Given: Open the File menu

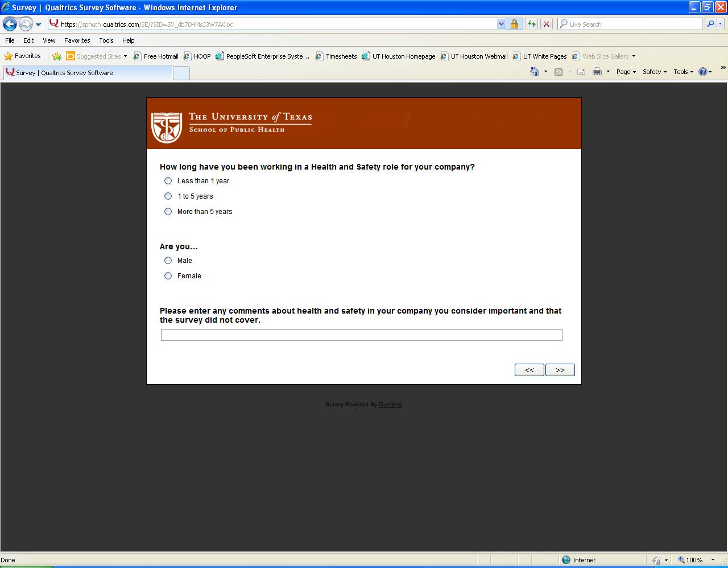Looking at the screenshot, I should click(10, 40).
